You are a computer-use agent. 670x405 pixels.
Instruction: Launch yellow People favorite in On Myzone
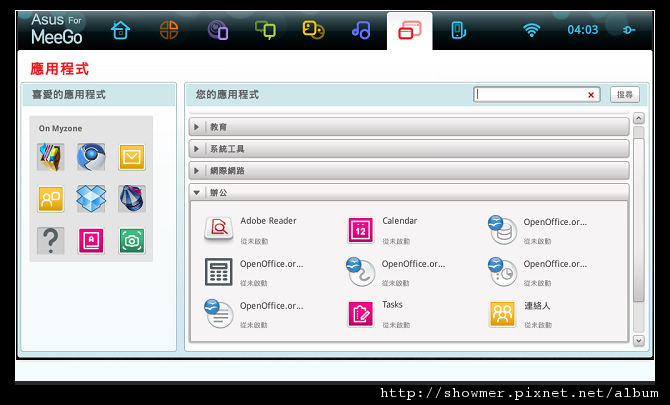(50, 199)
